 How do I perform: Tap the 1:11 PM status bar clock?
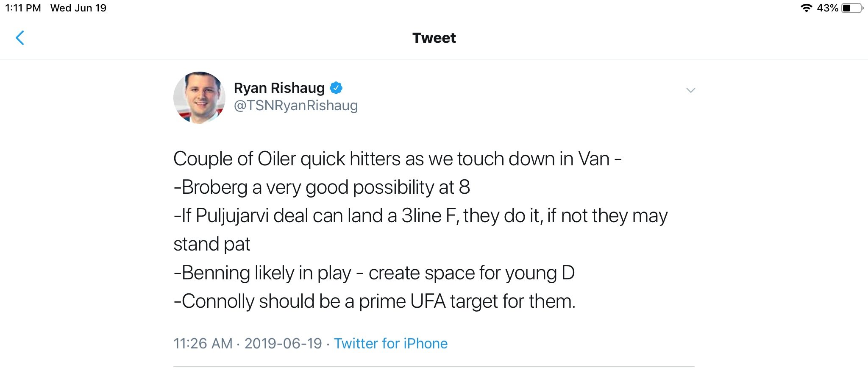tap(23, 8)
